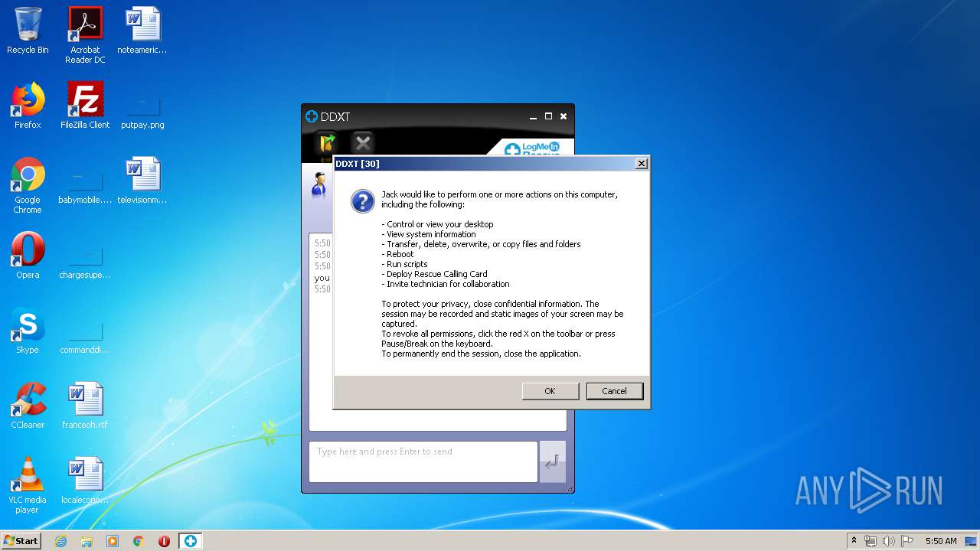Select the Acrobat Reader DC shortcut
This screenshot has height=551, width=980.
point(85,35)
